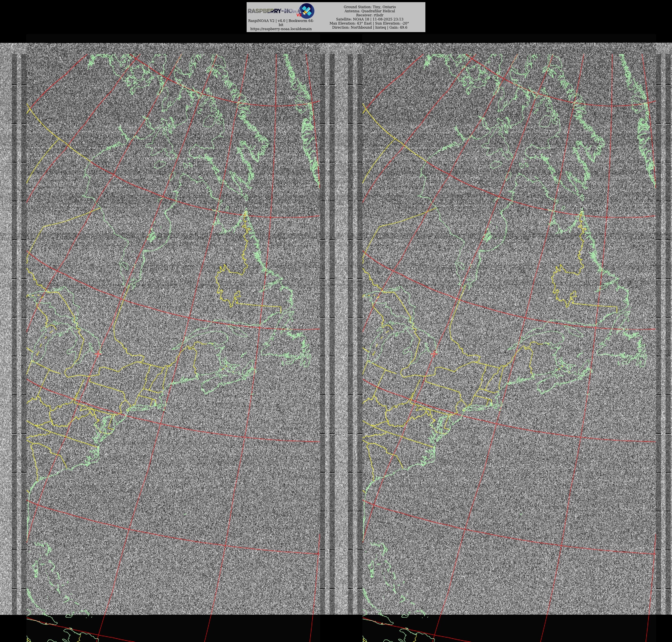
Task: Click the Antenna: Quadrafilar Helical line
Action: (x=369, y=11)
